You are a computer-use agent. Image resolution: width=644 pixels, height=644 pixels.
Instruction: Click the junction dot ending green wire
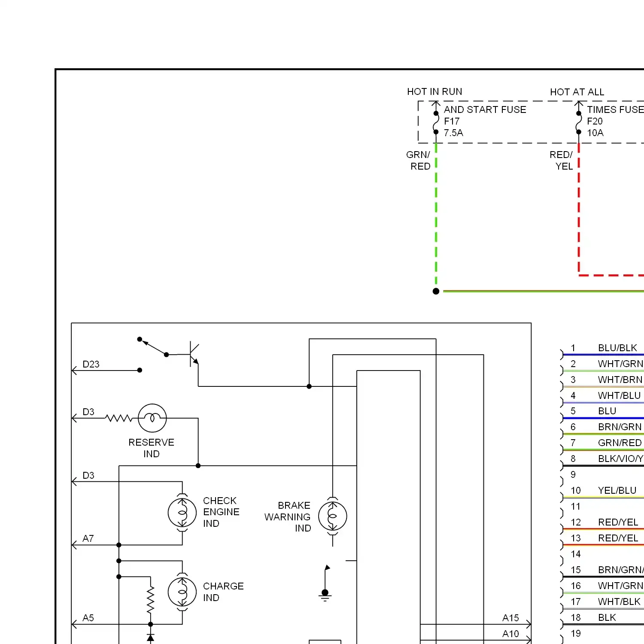(436, 291)
